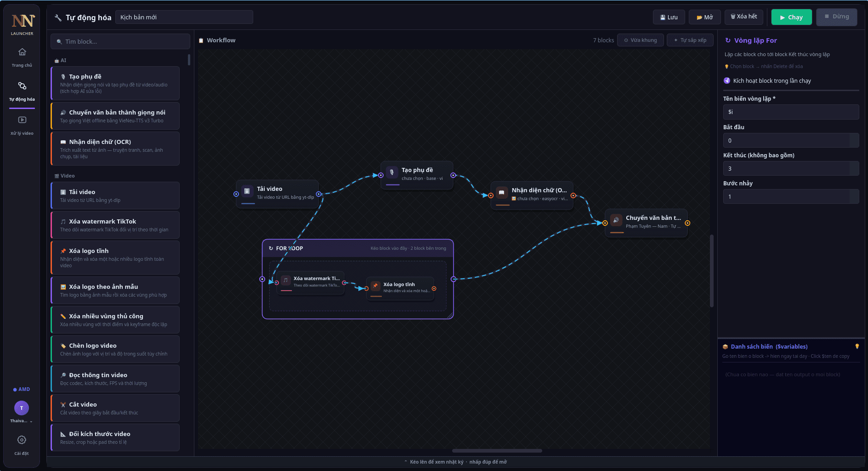Select Xóa watermark TikTok palette block
The image size is (868, 471).
click(x=115, y=225)
